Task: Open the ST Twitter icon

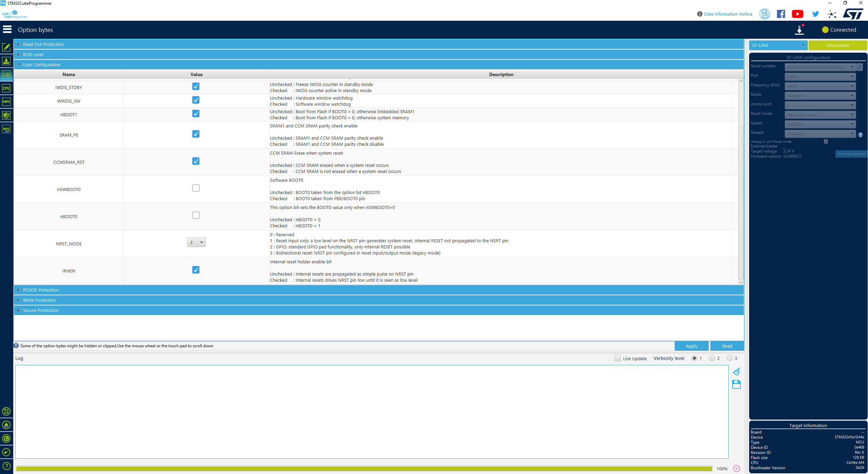Action: coord(815,14)
